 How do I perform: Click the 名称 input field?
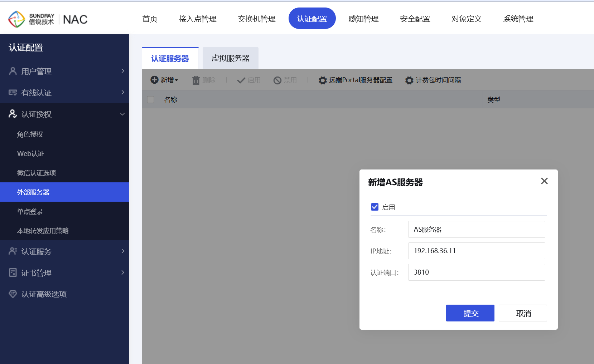click(x=477, y=229)
